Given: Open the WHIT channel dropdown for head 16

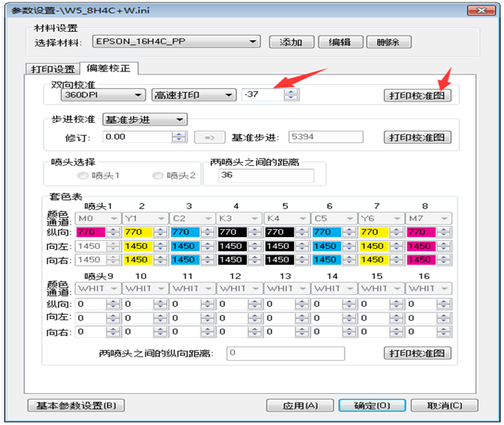Looking at the screenshot, I should 429,289.
